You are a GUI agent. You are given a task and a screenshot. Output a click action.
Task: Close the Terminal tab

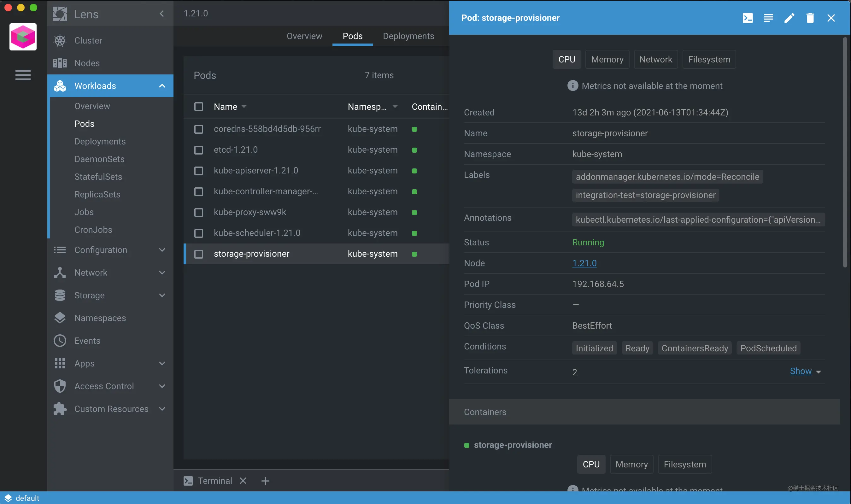[243, 481]
